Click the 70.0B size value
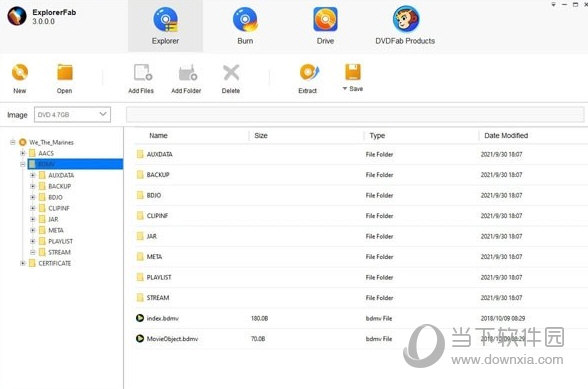Screen dimensions: 588x389 pyautogui.click(x=258, y=339)
